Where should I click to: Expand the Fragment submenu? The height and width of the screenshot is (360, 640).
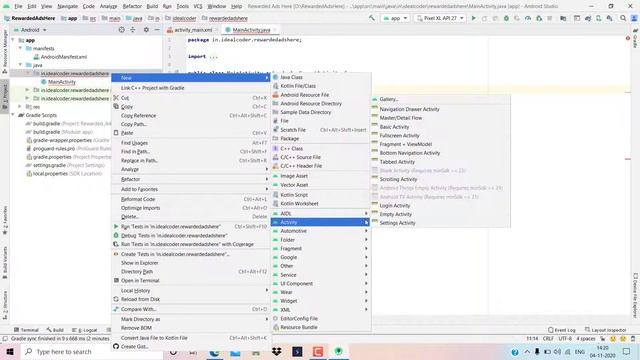(x=320, y=249)
